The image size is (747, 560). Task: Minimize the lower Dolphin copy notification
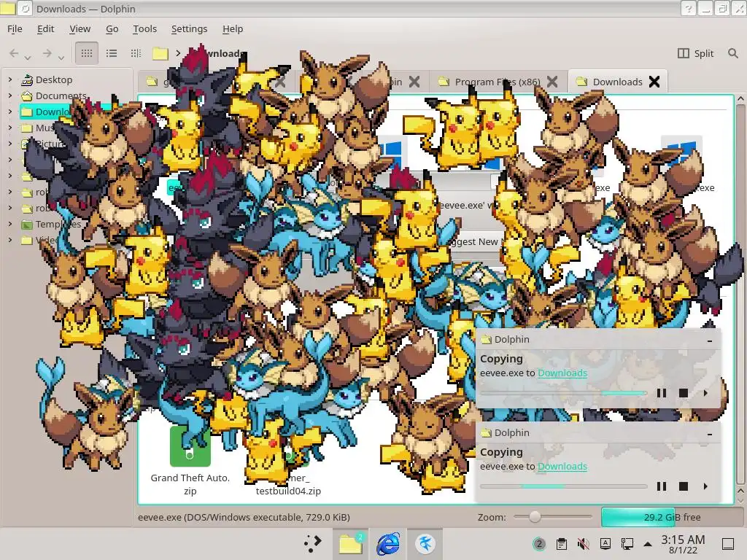pyautogui.click(x=710, y=433)
